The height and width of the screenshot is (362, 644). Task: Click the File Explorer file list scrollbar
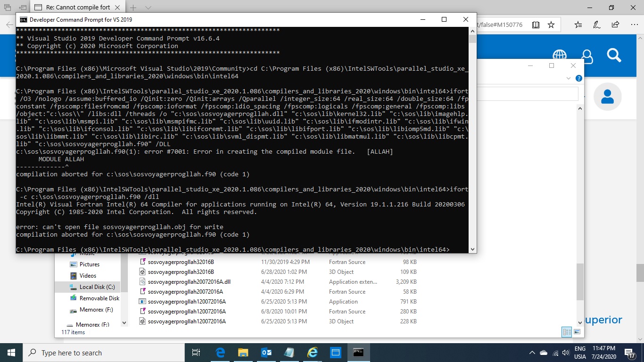580,281
